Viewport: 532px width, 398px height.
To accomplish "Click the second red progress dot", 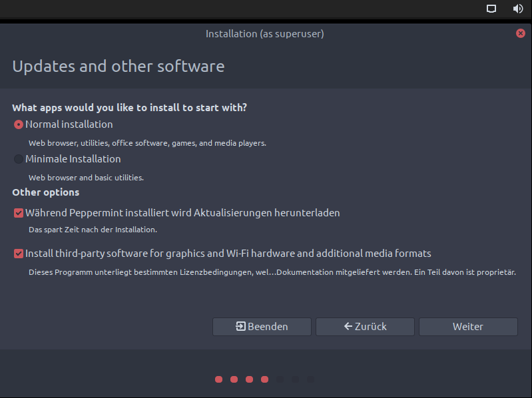I will point(234,379).
